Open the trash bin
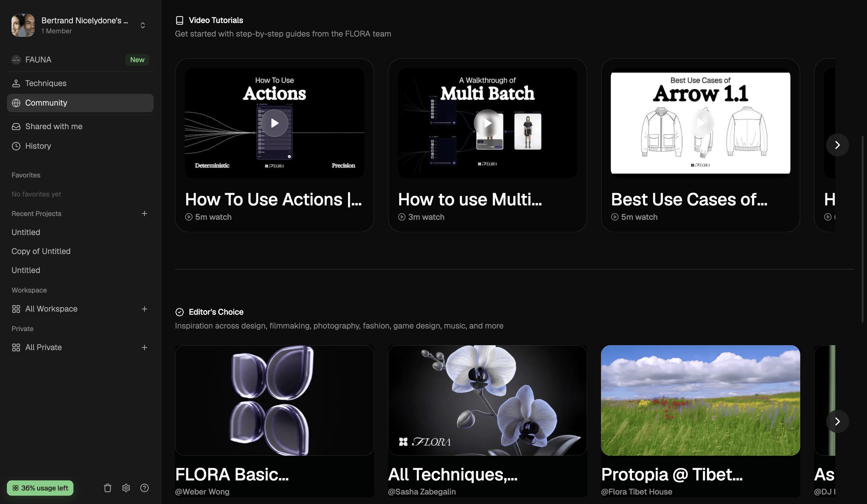The image size is (867, 504). [108, 488]
